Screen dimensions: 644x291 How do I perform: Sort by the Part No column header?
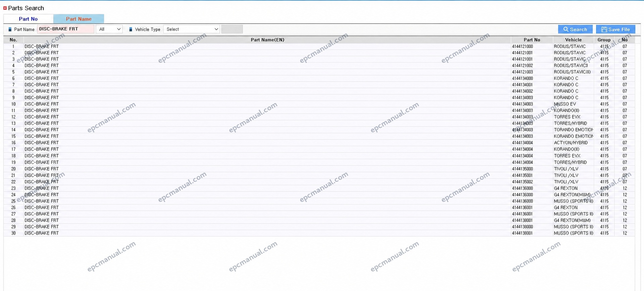click(532, 40)
